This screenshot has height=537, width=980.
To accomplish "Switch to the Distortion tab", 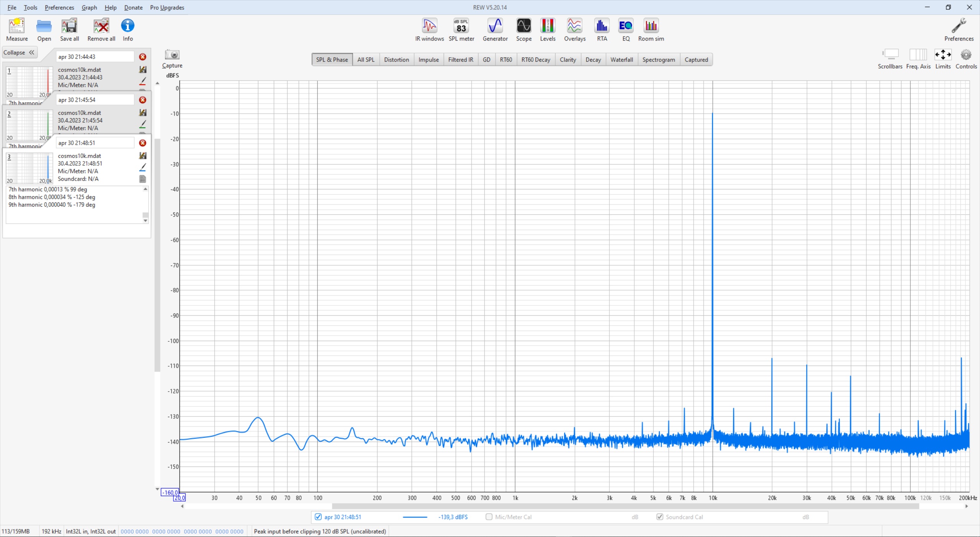I will coord(397,60).
